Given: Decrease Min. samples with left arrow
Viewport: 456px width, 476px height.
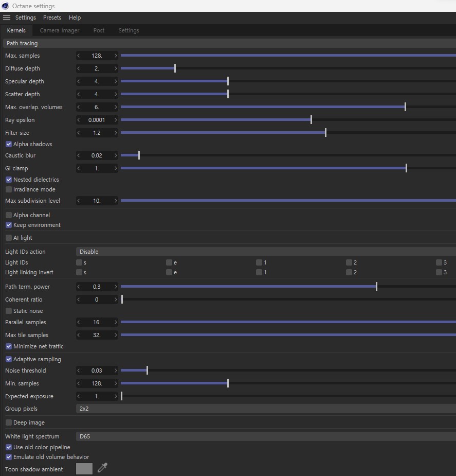Looking at the screenshot, I should [79, 383].
